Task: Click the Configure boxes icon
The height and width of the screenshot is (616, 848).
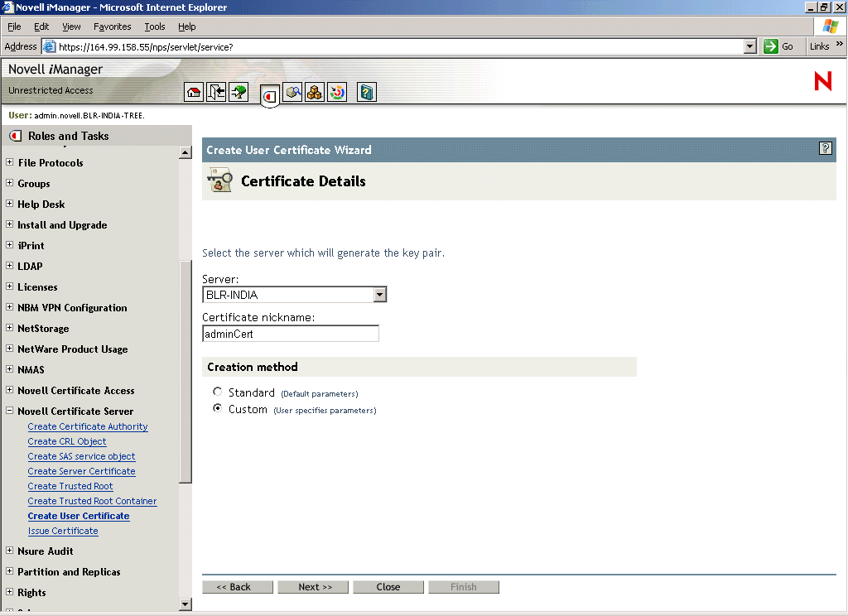Action: pyautogui.click(x=314, y=93)
